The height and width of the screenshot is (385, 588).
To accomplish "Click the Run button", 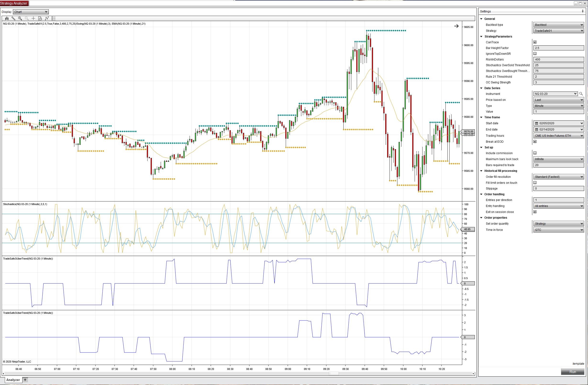I will [x=572, y=372].
